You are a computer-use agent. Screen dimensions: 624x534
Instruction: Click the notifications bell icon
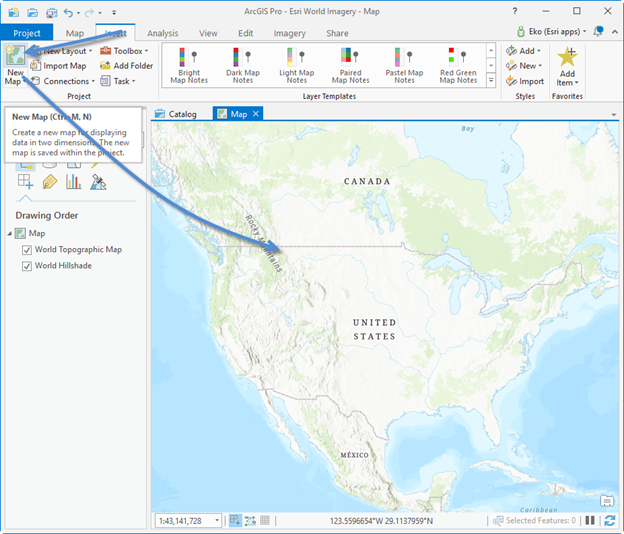tap(598, 31)
